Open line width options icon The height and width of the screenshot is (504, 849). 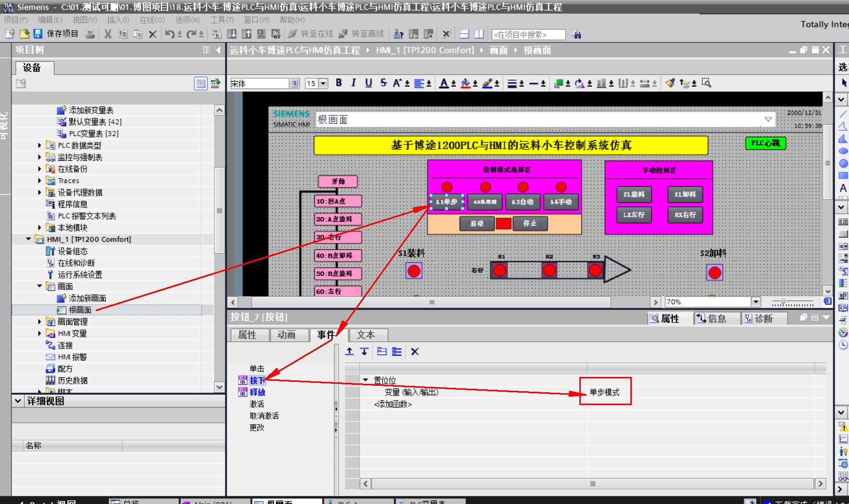click(x=512, y=83)
